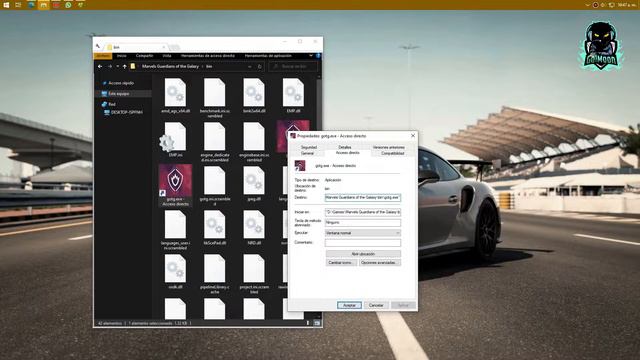Go forward in the Explorer window
Viewport: 640px width, 360px height.
pos(109,66)
